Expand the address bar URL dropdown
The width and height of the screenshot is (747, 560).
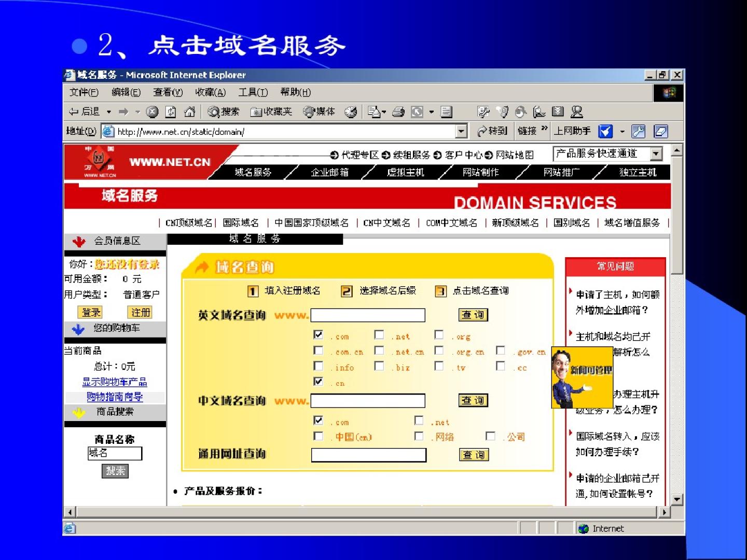tap(461, 131)
